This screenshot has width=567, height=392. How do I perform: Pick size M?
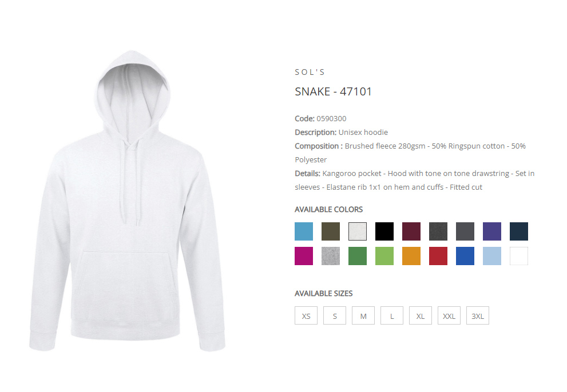tap(363, 315)
